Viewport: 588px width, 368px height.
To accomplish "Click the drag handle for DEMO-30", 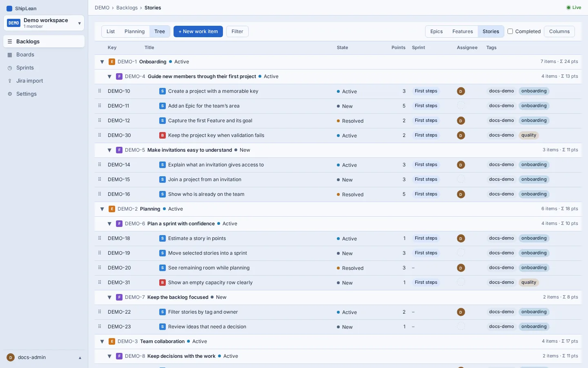I will [100, 135].
